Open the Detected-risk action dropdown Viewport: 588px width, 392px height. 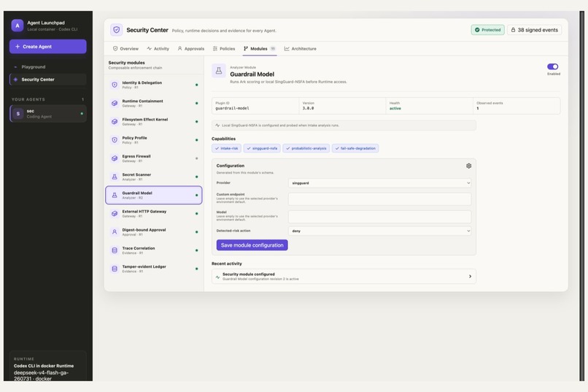[x=379, y=231]
